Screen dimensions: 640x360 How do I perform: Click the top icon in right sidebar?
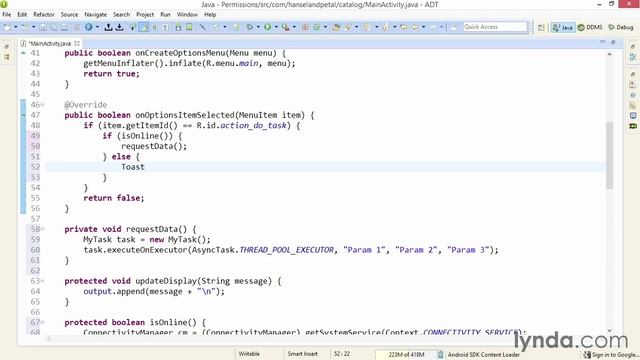pyautogui.click(x=633, y=47)
